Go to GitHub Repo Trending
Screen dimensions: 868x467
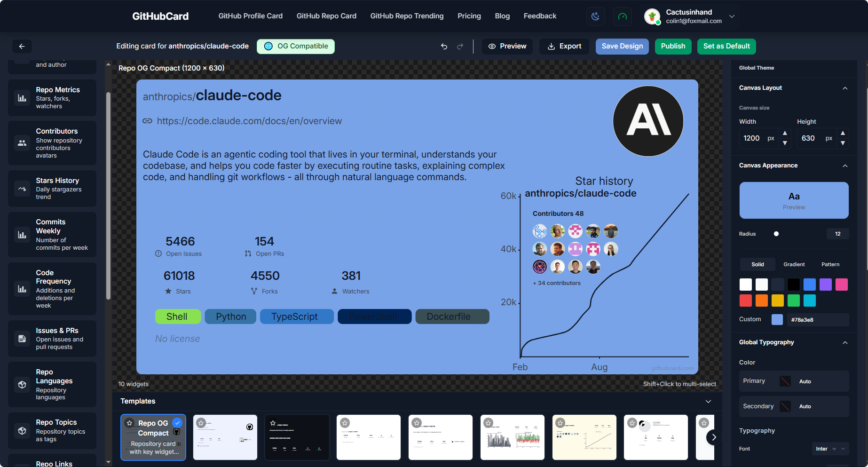407,16
